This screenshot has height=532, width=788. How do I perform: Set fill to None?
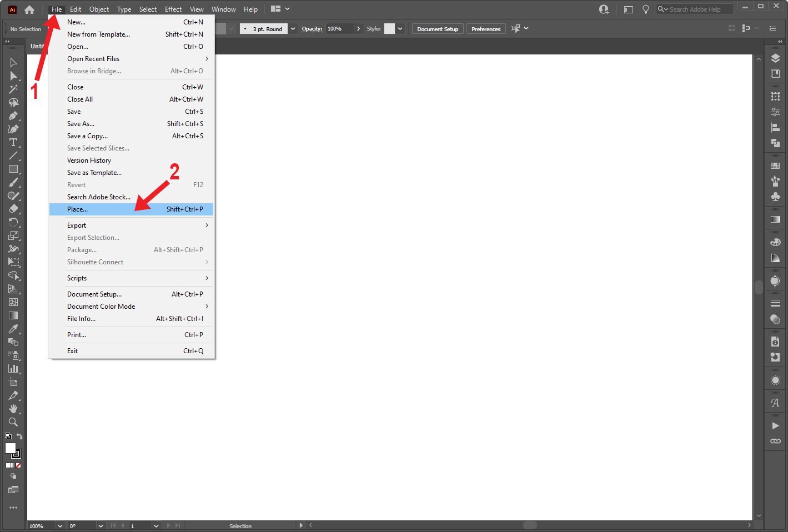(18, 465)
